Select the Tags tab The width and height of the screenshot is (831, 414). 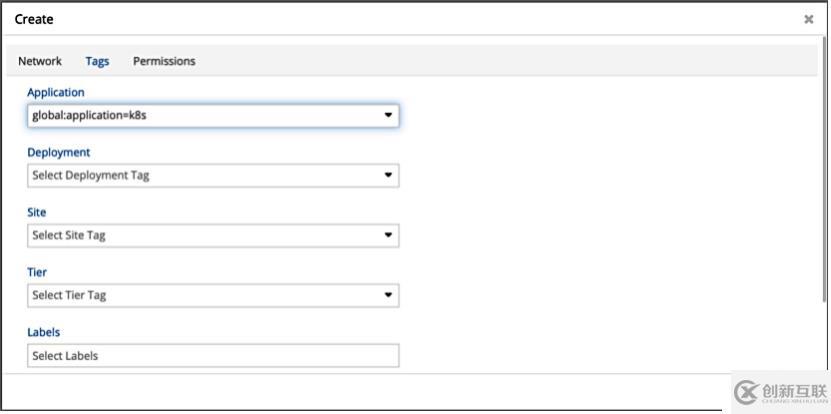pyautogui.click(x=97, y=61)
